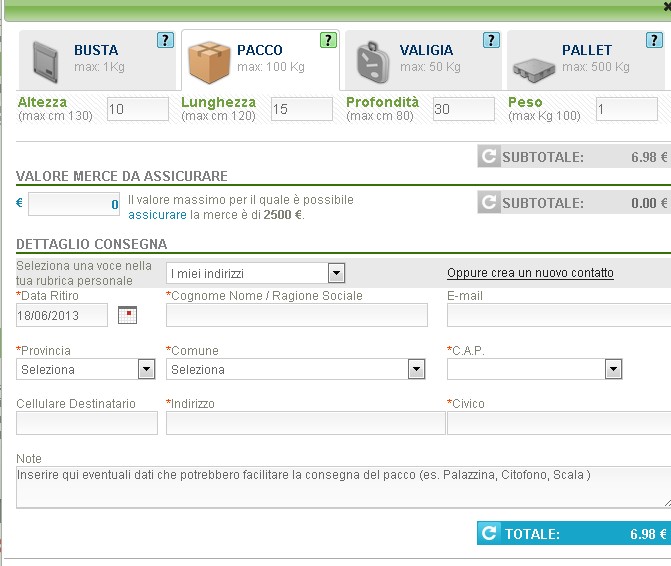The width and height of the screenshot is (671, 566).
Task: Open help icon on the PALLET tab
Action: click(654, 40)
